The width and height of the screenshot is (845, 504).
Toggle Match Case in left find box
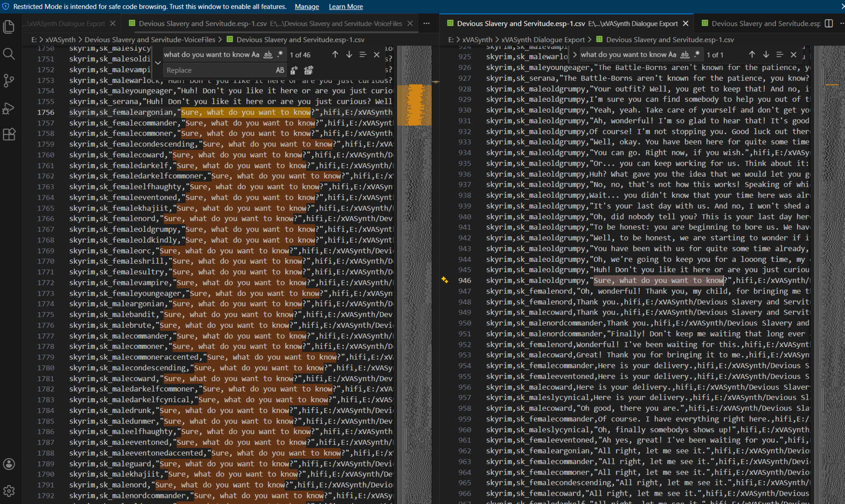click(x=255, y=55)
